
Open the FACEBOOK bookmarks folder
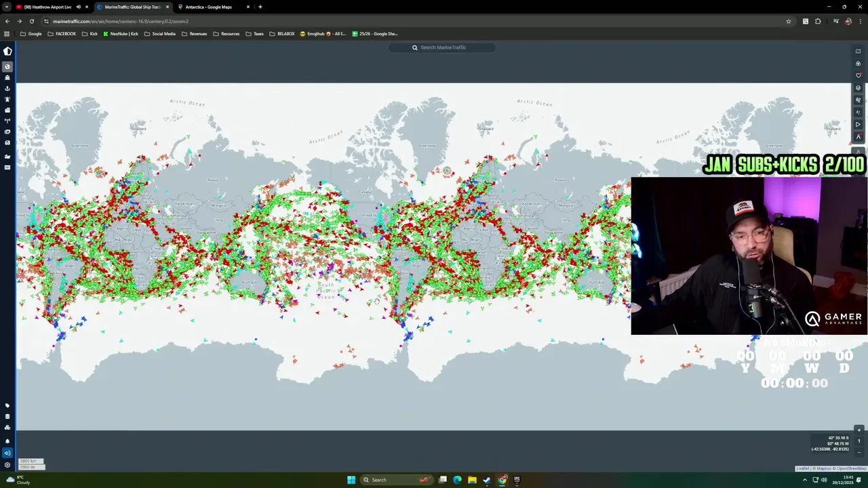click(62, 34)
